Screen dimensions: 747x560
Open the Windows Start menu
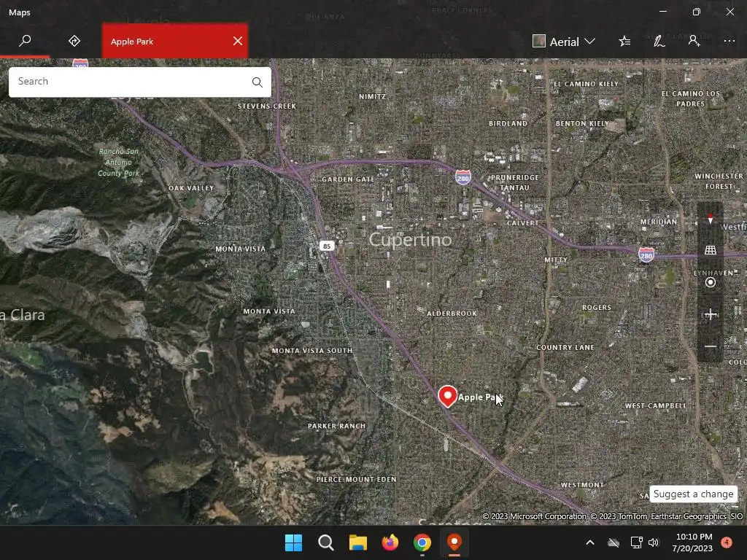point(293,542)
